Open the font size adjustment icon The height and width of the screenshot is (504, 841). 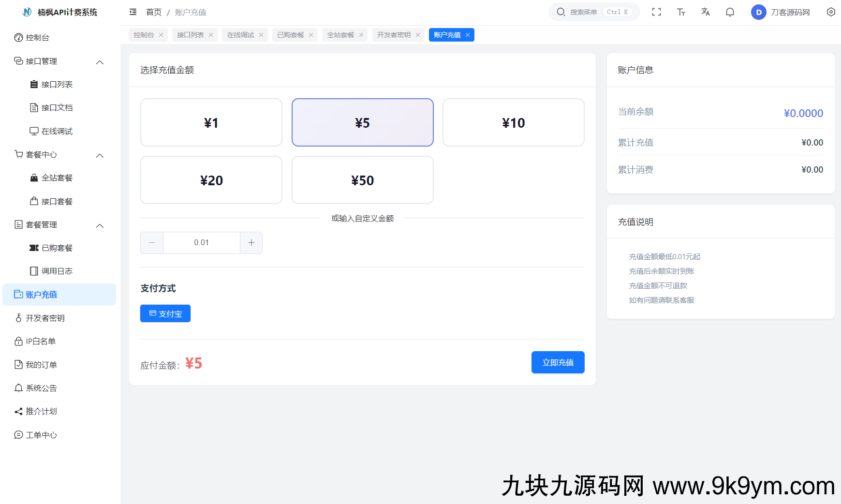pos(681,12)
